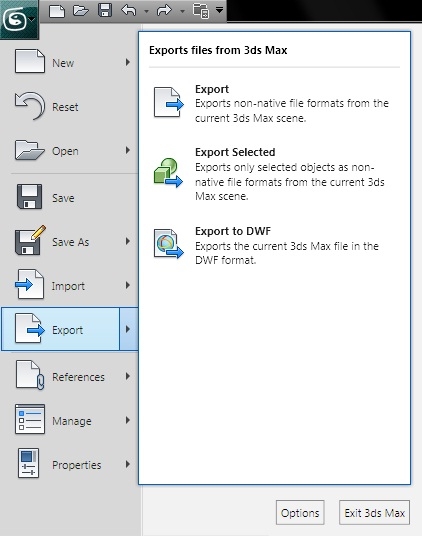The height and width of the screenshot is (536, 422).
Task: Open the quick access toolbar customize dropdown
Action: [220, 10]
